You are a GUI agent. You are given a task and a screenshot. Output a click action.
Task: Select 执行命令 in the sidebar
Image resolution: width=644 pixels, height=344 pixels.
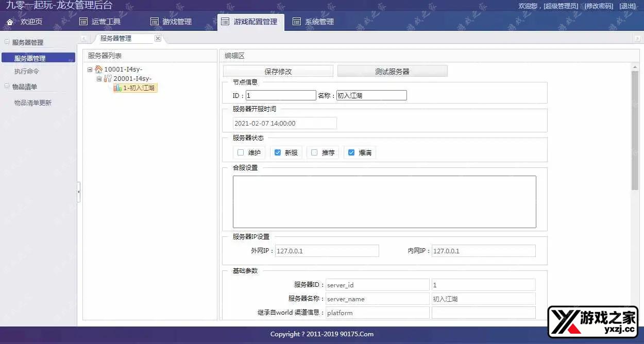coord(27,72)
